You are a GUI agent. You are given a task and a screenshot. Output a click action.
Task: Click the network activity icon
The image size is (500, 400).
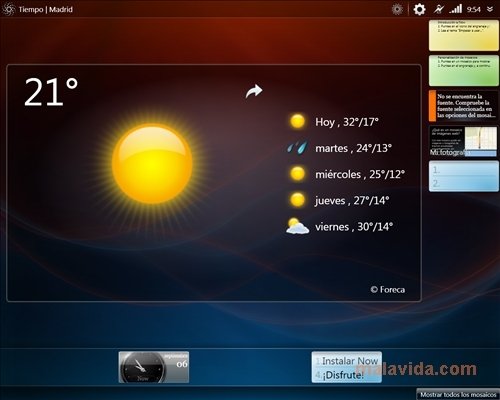tap(439, 9)
